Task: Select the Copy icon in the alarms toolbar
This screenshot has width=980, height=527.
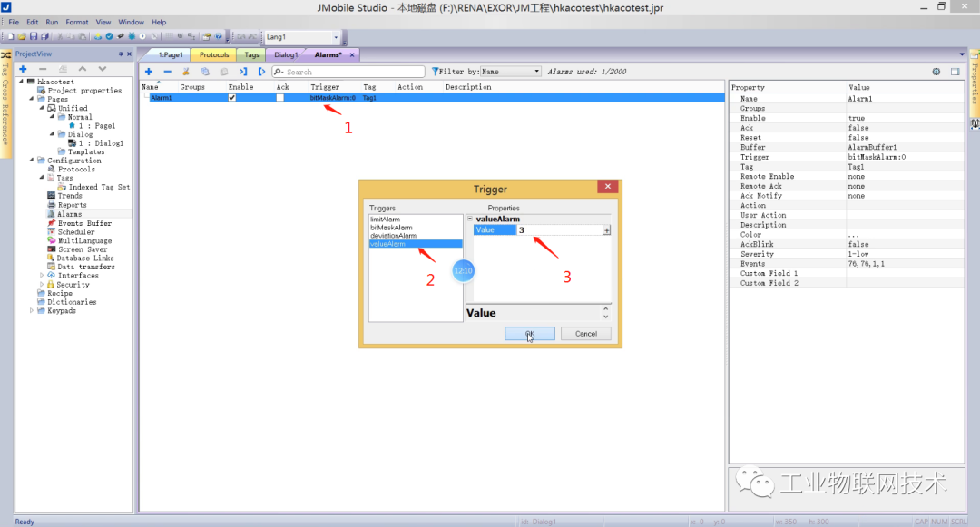Action: click(205, 72)
